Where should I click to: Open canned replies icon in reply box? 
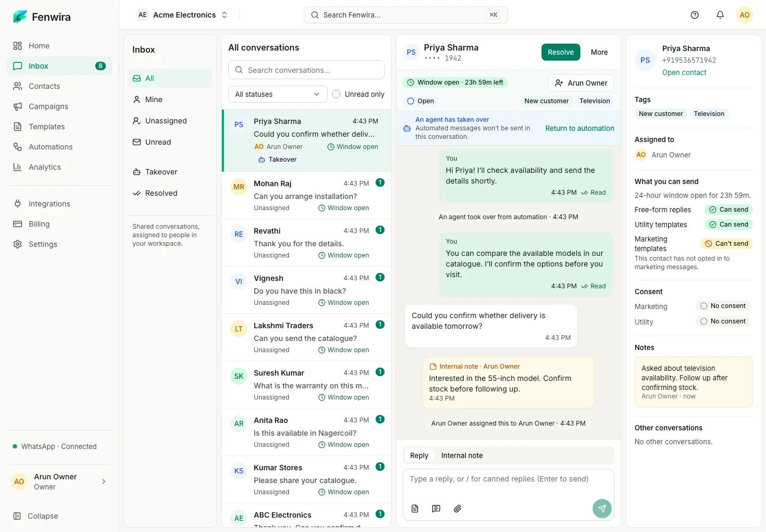tap(436, 509)
